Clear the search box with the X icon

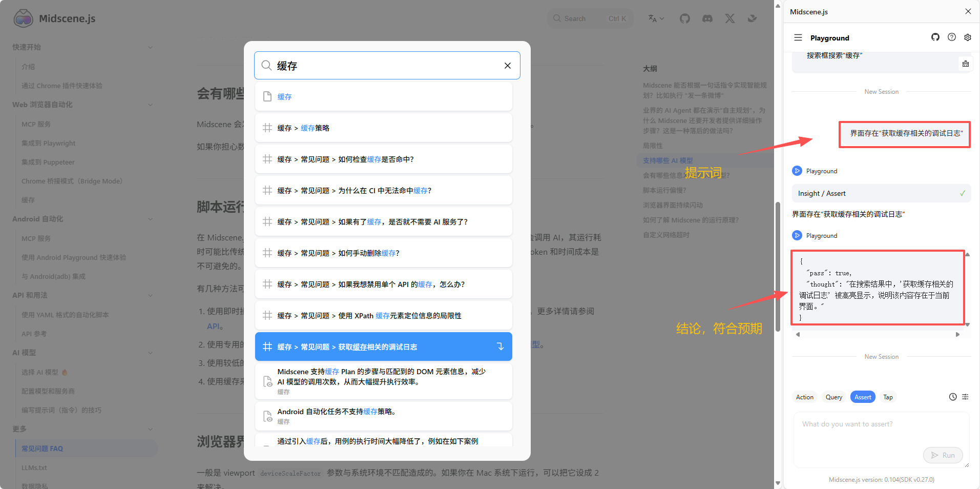click(x=507, y=66)
